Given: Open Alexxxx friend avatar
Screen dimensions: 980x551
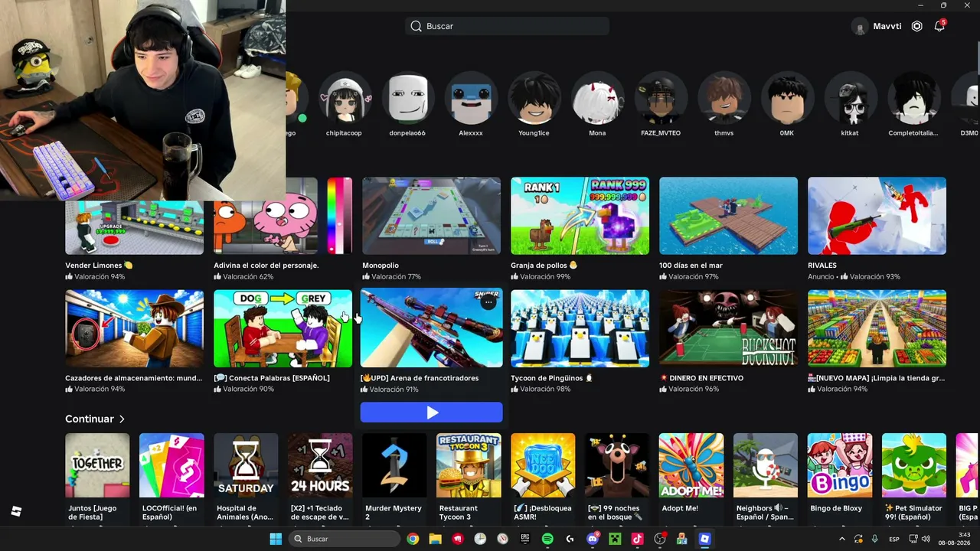Looking at the screenshot, I should click(471, 97).
